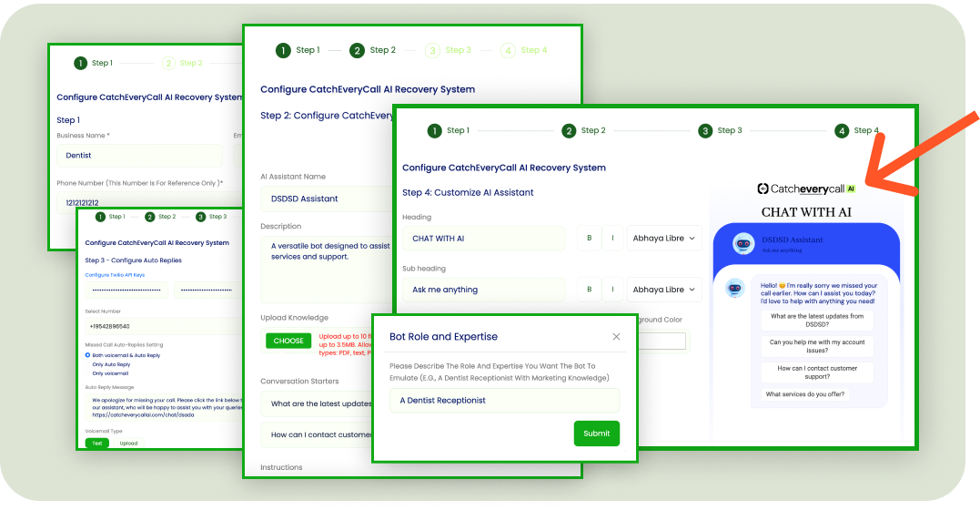This screenshot has height=510, width=980.
Task: Toggle italic for the Heading text
Action: [x=612, y=239]
